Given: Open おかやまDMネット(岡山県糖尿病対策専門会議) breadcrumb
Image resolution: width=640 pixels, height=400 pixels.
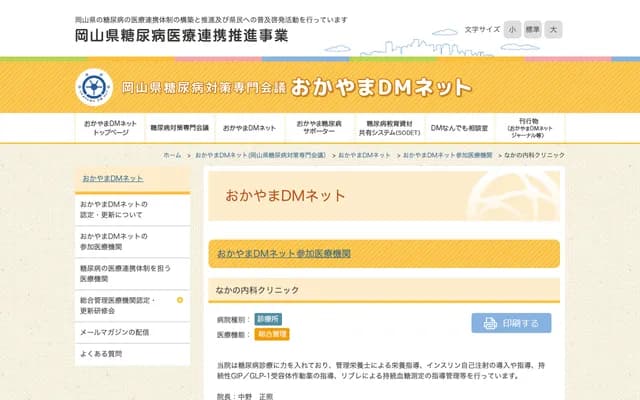Looking at the screenshot, I should coord(260,155).
